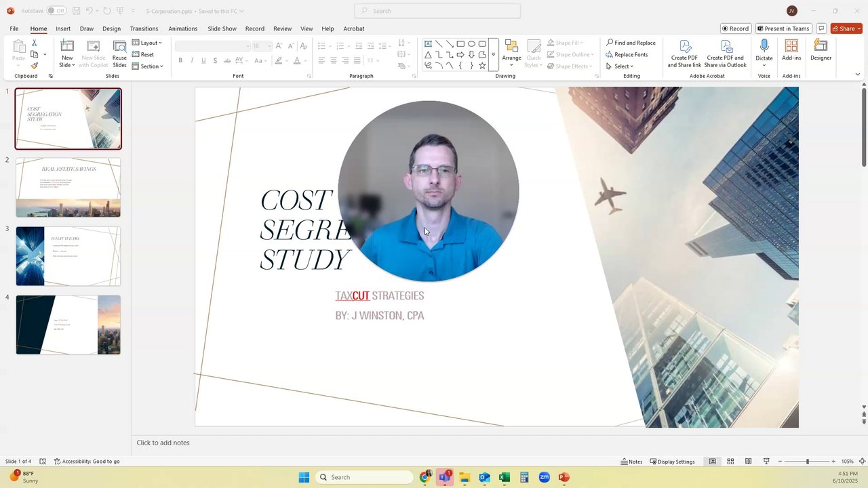Screen dimensions: 868x488
Task: Open the Designer pane
Action: 821,50
